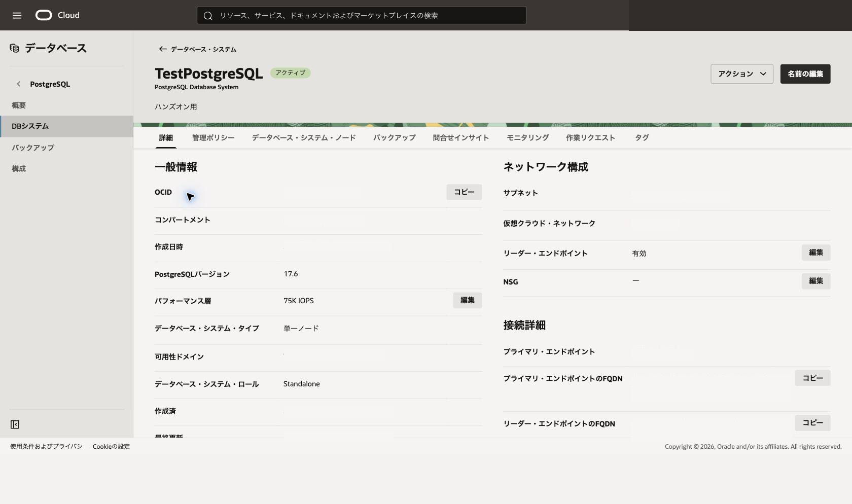Go to PostgreSQL sidebar heading
The width and height of the screenshot is (852, 504).
click(x=50, y=84)
